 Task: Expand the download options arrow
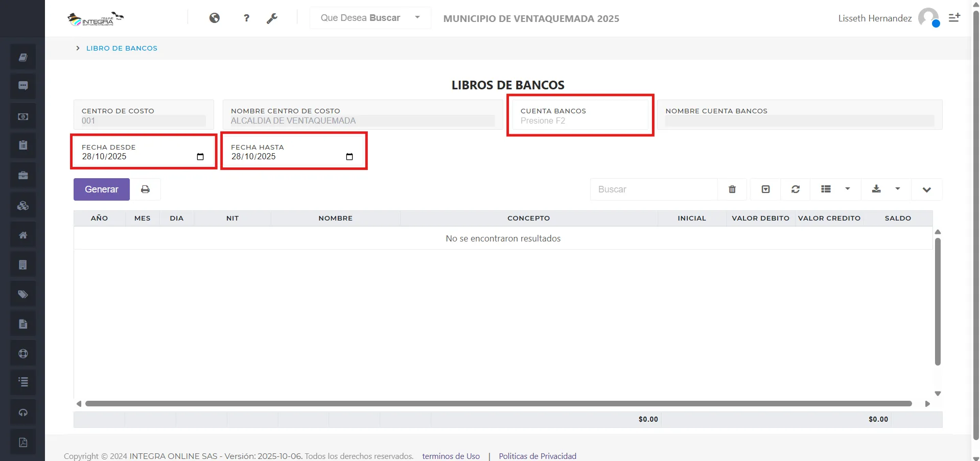(898, 189)
